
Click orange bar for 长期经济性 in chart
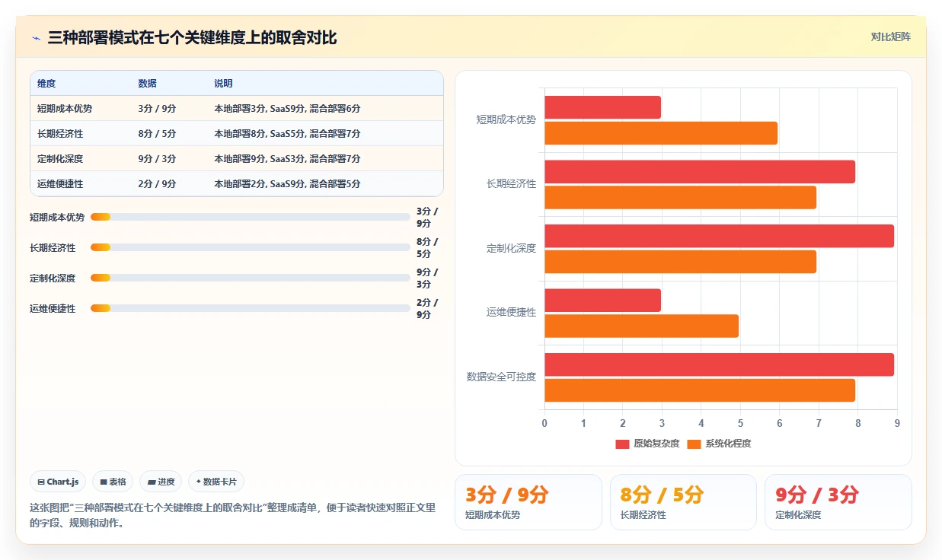pyautogui.click(x=680, y=197)
